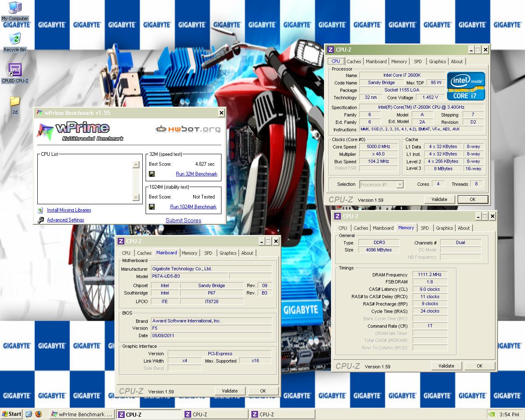Run the 1024M Benchmark
525x420 pixels.
pos(193,207)
